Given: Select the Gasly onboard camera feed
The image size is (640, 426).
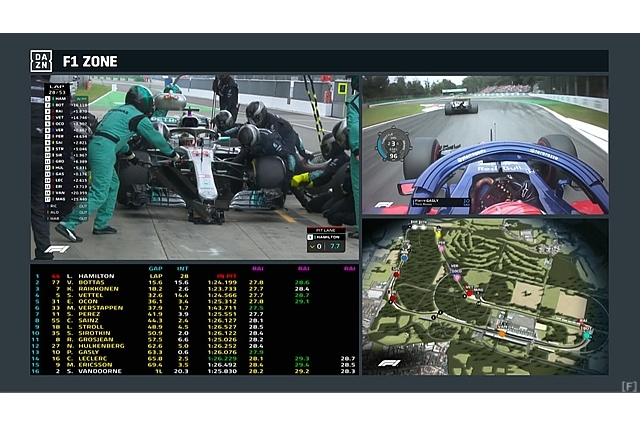Looking at the screenshot, I should pyautogui.click(x=485, y=145).
